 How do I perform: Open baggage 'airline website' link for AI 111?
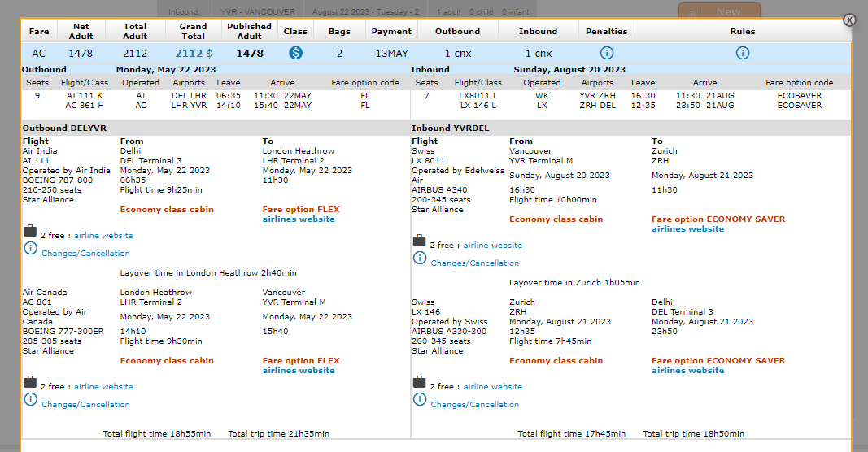tap(103, 236)
